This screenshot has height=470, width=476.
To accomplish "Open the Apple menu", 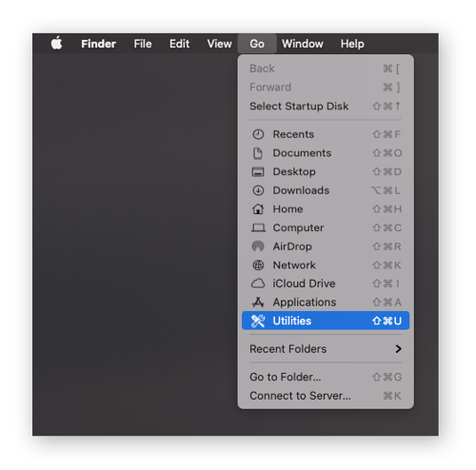I will (56, 43).
